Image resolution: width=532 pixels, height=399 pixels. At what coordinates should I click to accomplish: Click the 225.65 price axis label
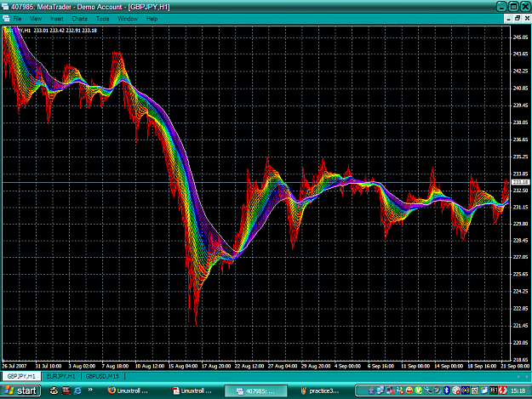tap(520, 274)
